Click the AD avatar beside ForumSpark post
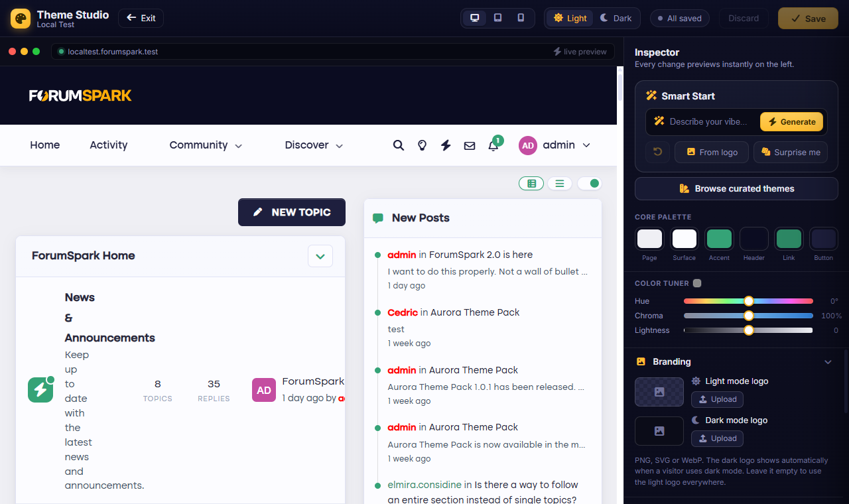 pos(264,390)
